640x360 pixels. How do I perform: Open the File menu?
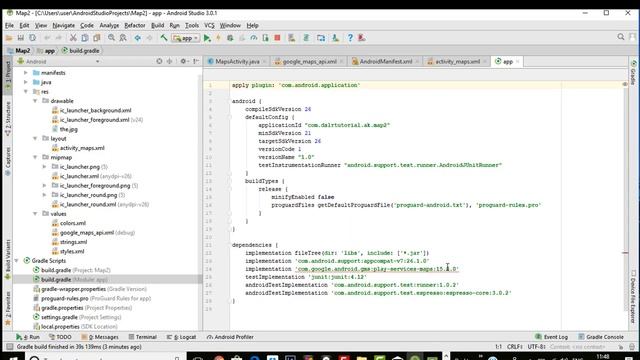[9, 25]
